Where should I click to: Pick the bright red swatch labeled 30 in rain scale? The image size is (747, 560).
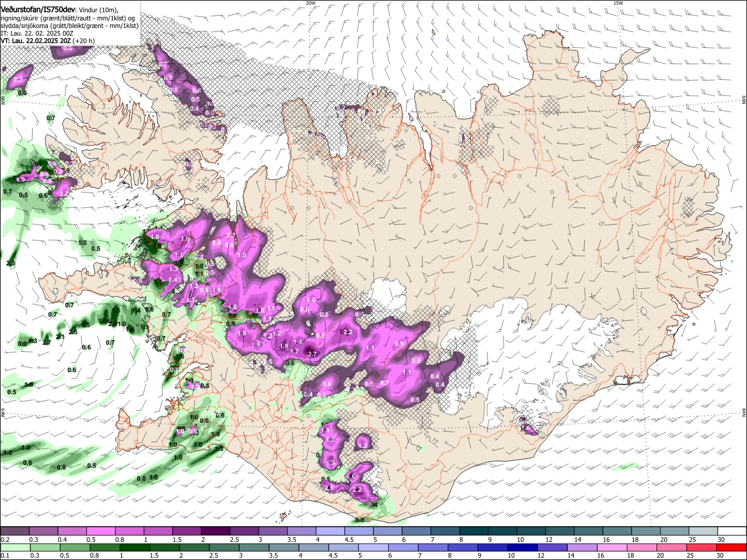coord(731,548)
